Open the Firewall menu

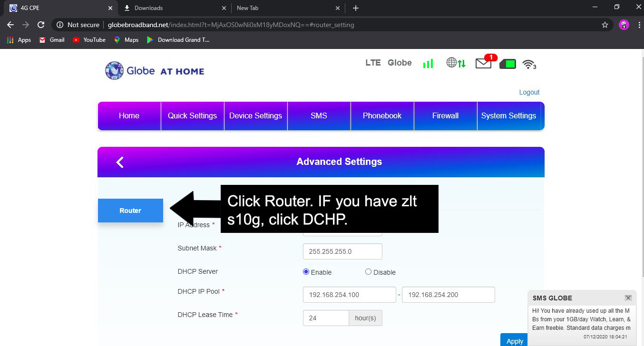pos(445,115)
